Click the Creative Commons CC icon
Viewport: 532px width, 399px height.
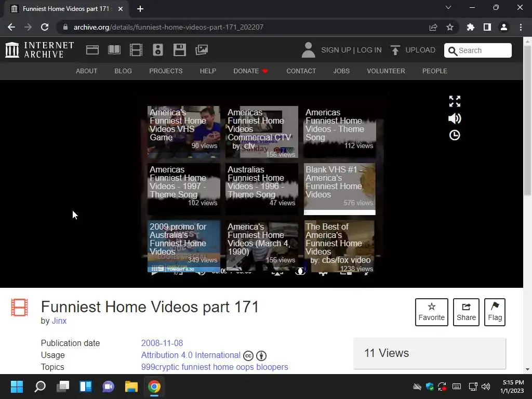point(248,355)
